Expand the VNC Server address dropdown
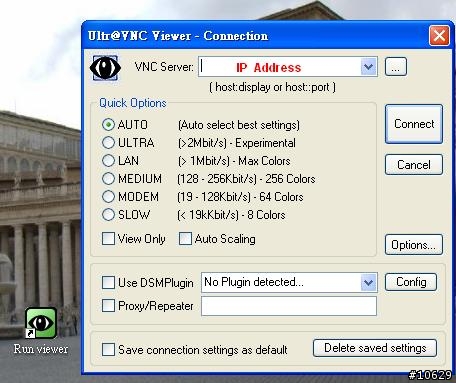456x383 pixels. tap(368, 67)
